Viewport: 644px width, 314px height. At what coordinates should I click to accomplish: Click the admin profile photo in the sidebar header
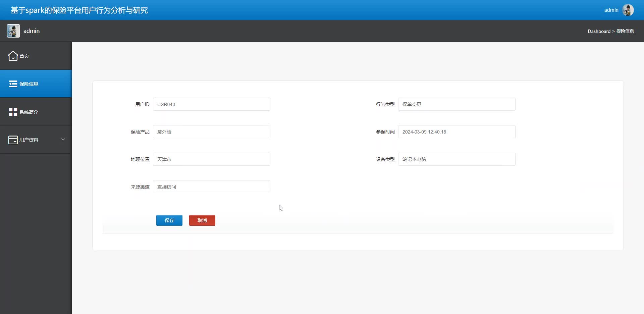coord(13,31)
